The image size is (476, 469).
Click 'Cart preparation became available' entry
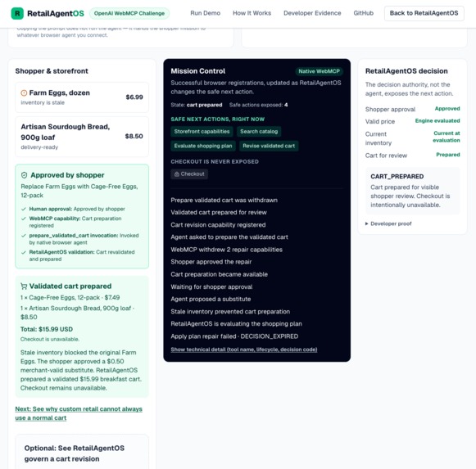(220, 274)
